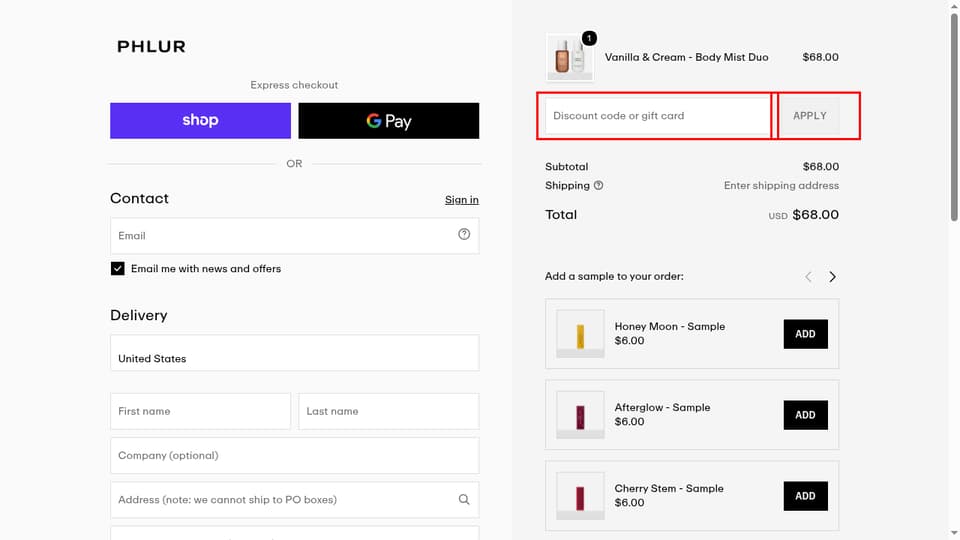The image size is (960, 540).
Task: Focus the Discount code or gift card field
Action: coord(658,116)
